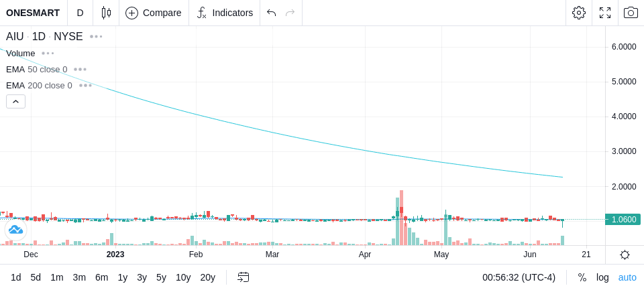This screenshot has width=644, height=290.
Task: Open the candlestick chart style selector
Action: [x=106, y=13]
